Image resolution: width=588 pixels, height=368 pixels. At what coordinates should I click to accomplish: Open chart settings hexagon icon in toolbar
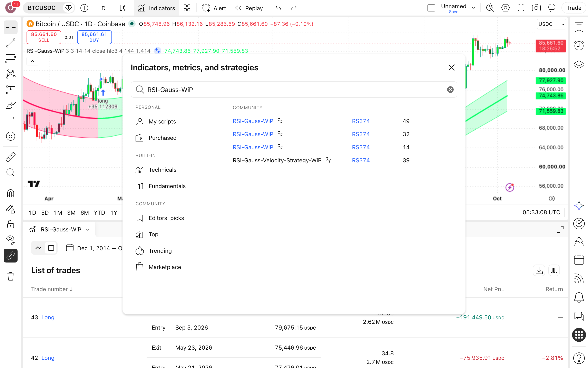click(x=505, y=8)
